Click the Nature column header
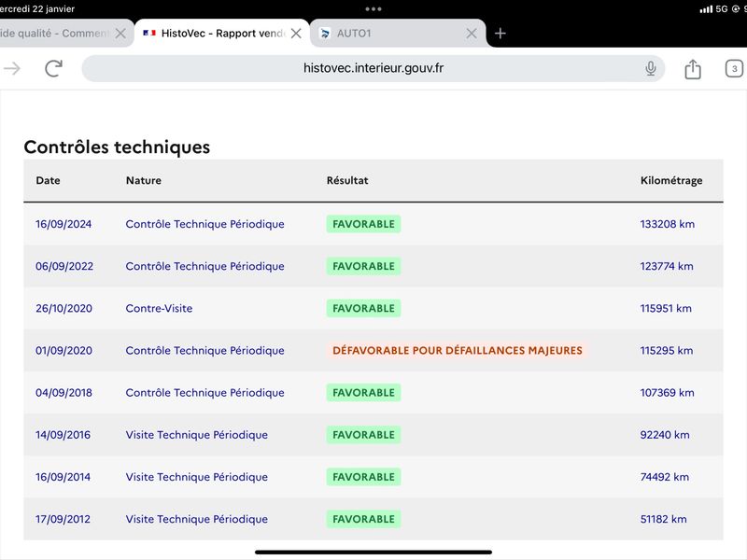The image size is (747, 560). pyautogui.click(x=144, y=180)
